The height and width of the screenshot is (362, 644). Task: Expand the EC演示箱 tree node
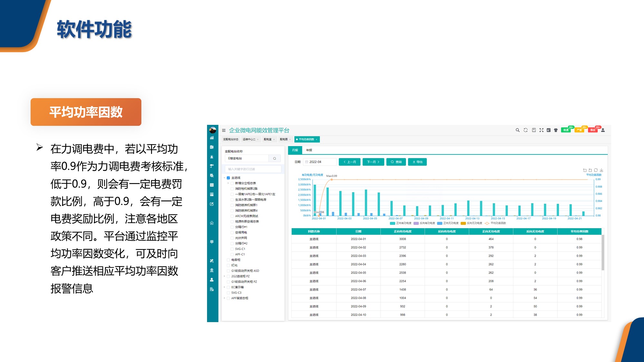coord(224,287)
